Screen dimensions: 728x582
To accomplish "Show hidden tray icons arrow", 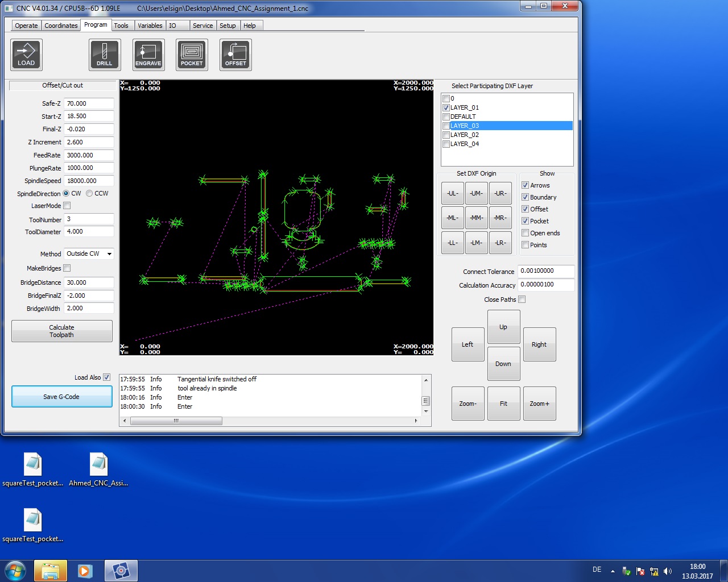I will tap(613, 571).
